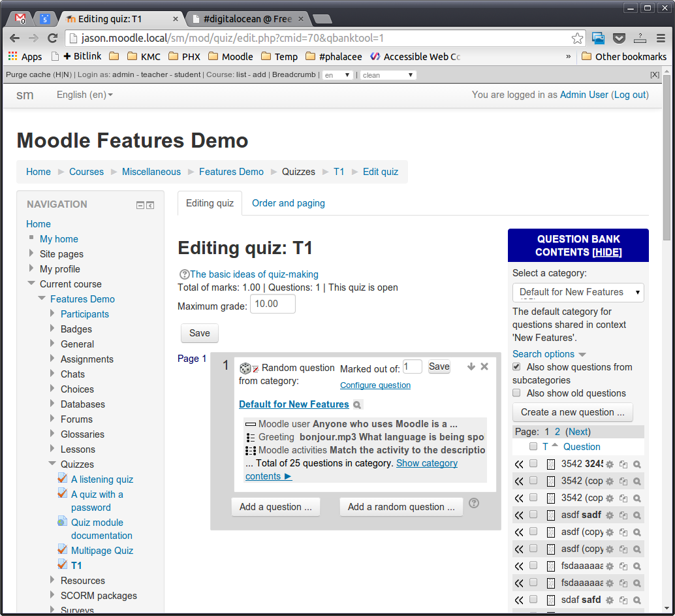Viewport: 675px width, 616px height.
Task: Check the box for question asdf sadf
Action: 533,514
